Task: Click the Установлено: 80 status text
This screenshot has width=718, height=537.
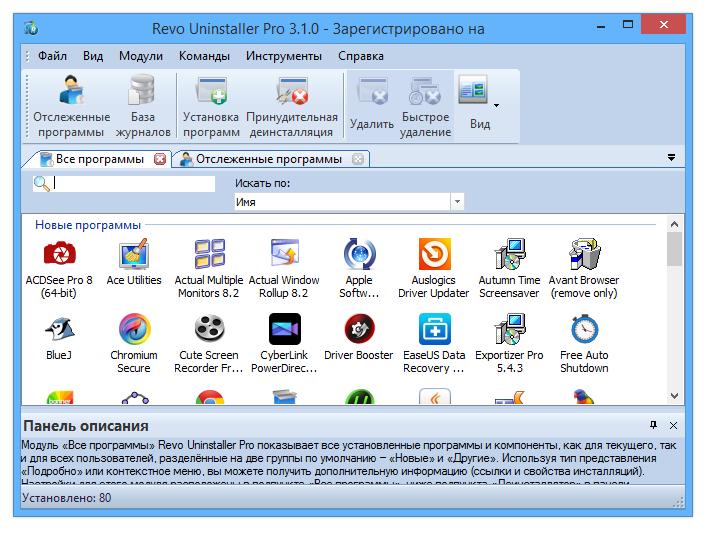Action: point(66,498)
